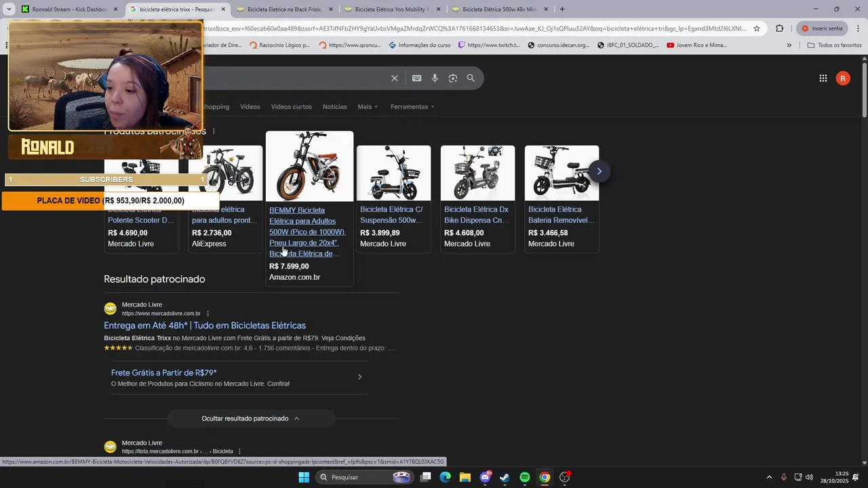Image resolution: width=868 pixels, height=488 pixels.
Task: Open Bicicleta Elétrica Dx Bike listing
Action: (476, 215)
